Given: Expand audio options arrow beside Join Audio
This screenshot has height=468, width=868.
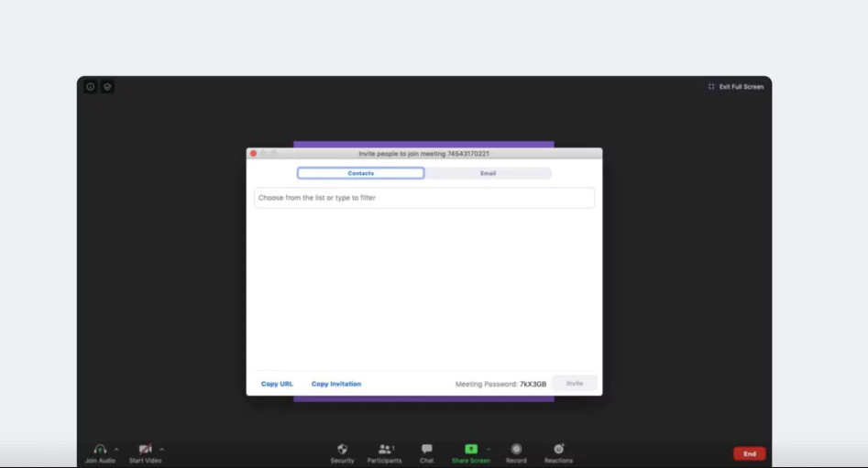Looking at the screenshot, I should click(116, 449).
